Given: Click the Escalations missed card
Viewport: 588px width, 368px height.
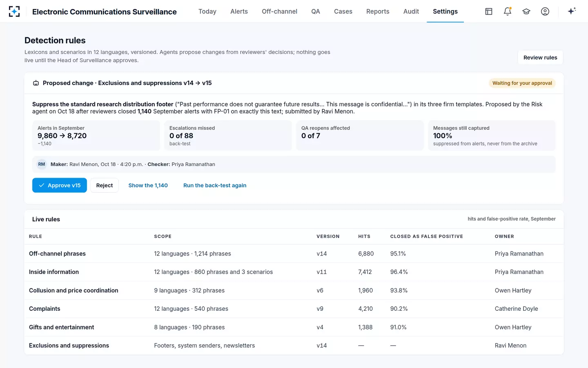Looking at the screenshot, I should [x=228, y=135].
